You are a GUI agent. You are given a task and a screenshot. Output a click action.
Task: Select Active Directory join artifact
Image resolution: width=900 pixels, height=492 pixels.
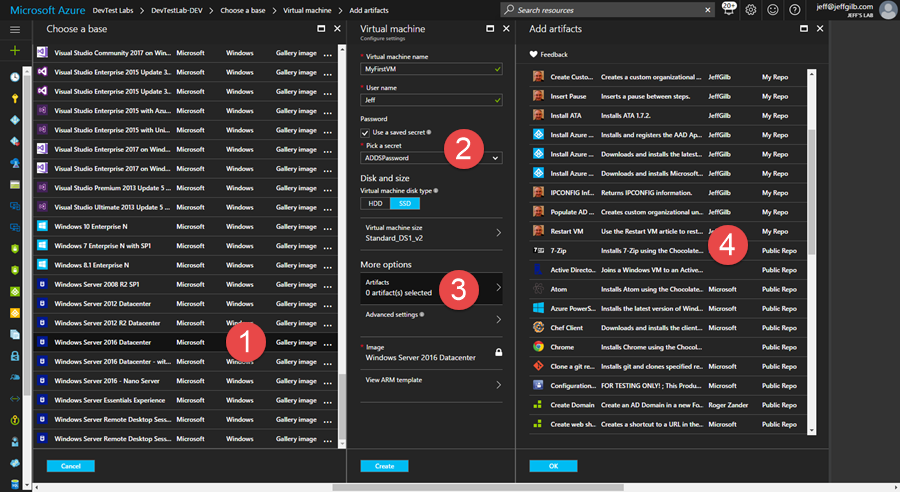(x=668, y=270)
